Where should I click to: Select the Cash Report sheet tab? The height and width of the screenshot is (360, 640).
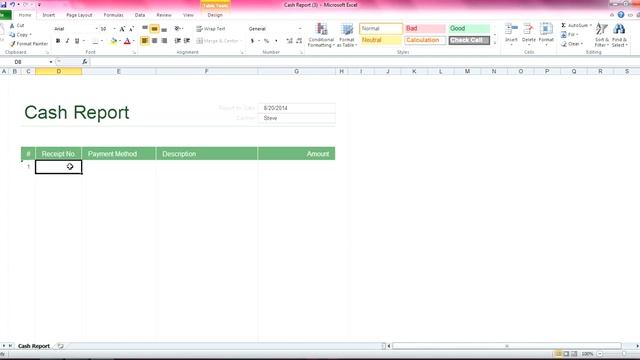[34, 346]
